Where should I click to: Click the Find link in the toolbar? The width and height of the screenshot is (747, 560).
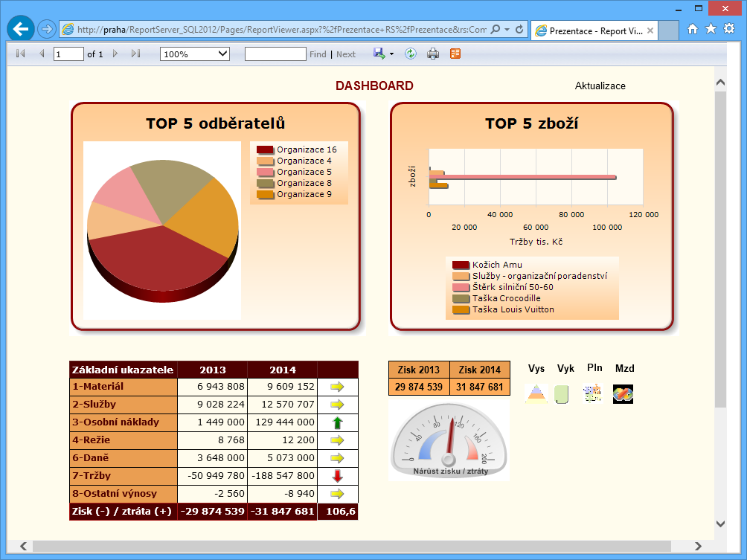pos(318,54)
